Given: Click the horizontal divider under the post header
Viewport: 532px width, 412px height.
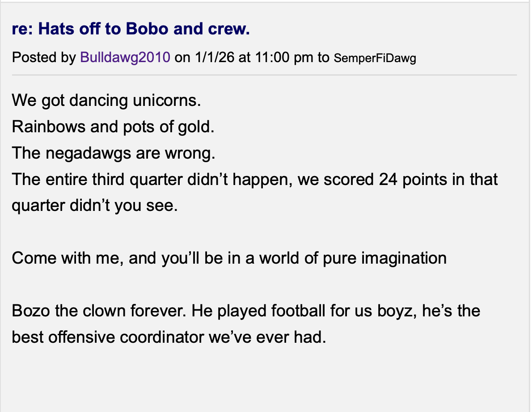Looking at the screenshot, I should [264, 75].
